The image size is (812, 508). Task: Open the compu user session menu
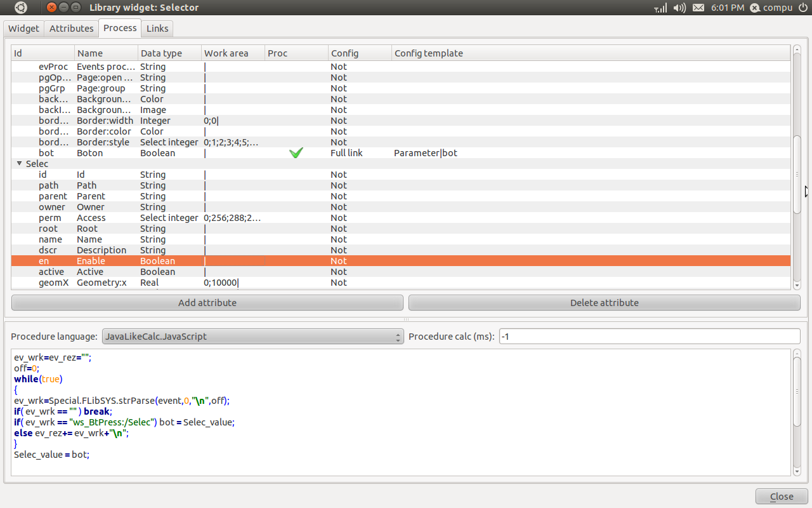click(771, 8)
